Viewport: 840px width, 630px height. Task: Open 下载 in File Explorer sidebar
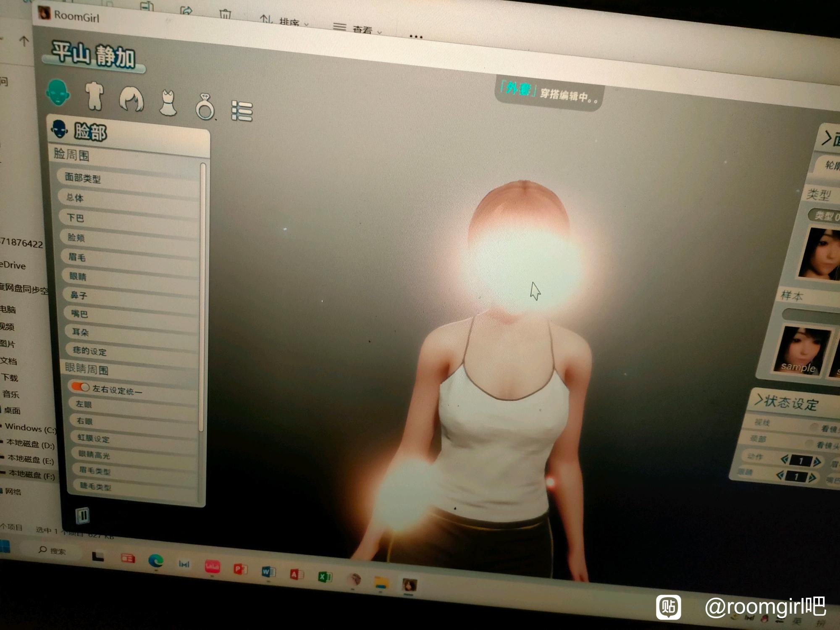click(x=10, y=378)
